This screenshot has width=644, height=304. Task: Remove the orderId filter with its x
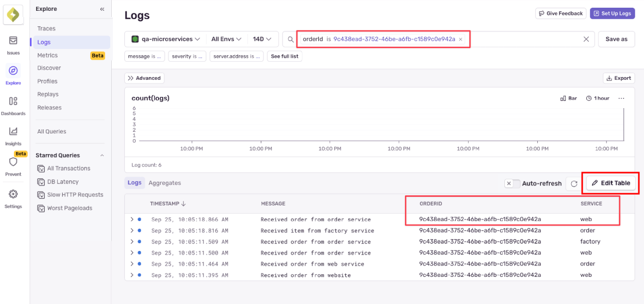click(460, 39)
